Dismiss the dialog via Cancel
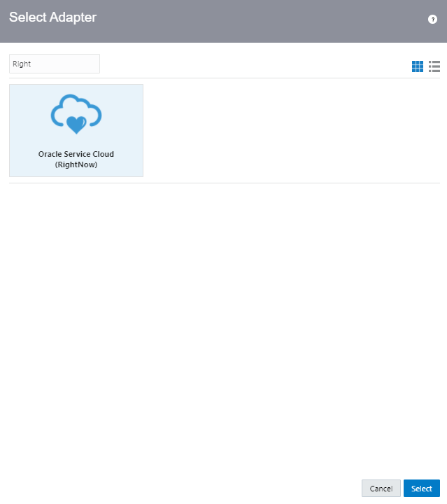Viewport: 447px width, 504px height. coord(381,489)
